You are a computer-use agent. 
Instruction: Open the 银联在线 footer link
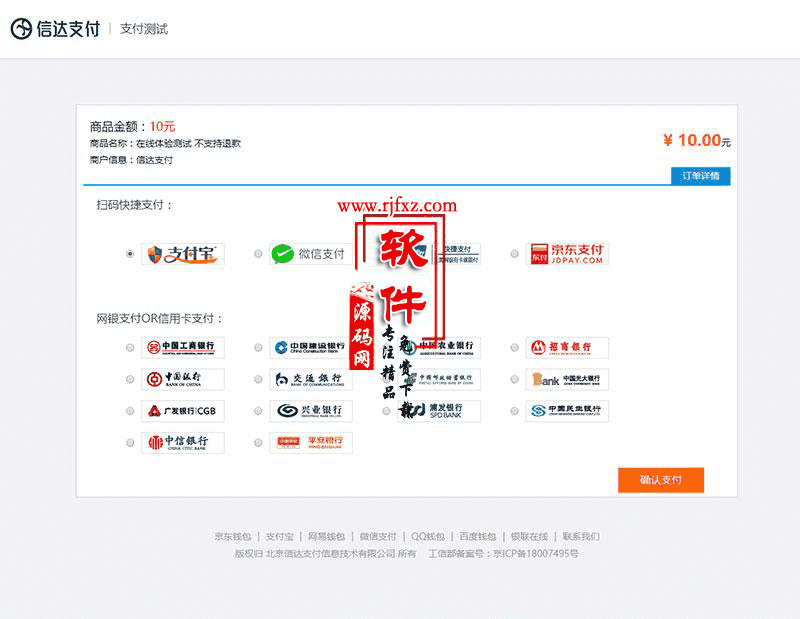(529, 536)
